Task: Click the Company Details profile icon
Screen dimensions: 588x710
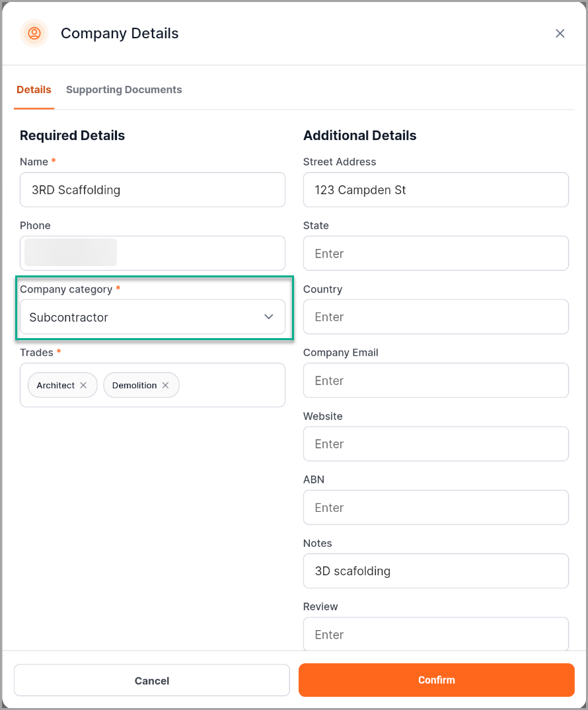Action: [34, 33]
